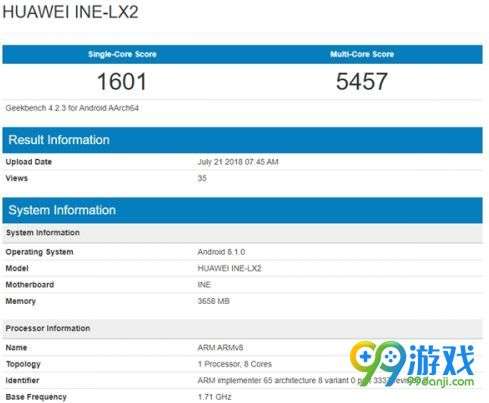Click the gray System Information subheader row
The width and height of the screenshot is (489, 403).
click(242, 233)
